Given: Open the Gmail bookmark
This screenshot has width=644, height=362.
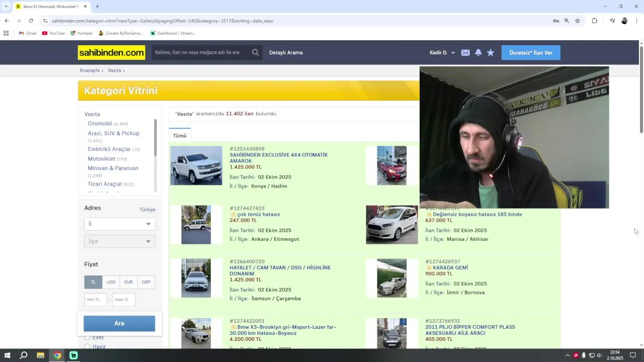Looking at the screenshot, I should 28,33.
